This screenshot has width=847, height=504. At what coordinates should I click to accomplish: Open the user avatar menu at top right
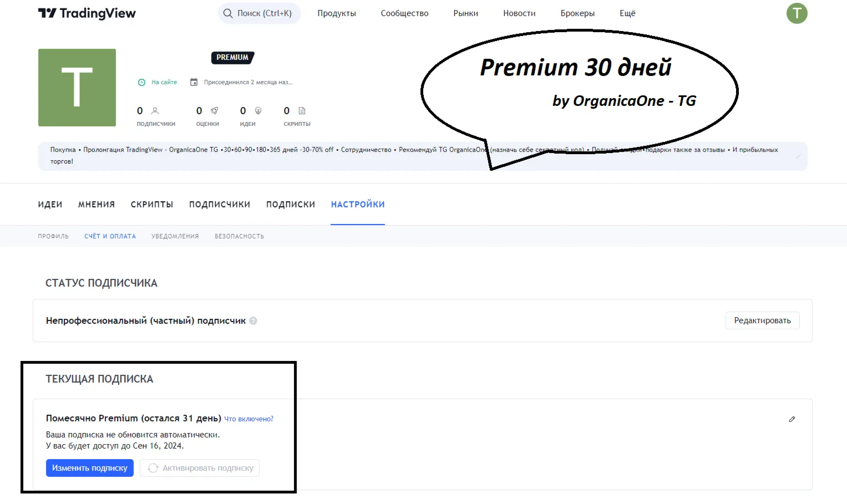[797, 13]
